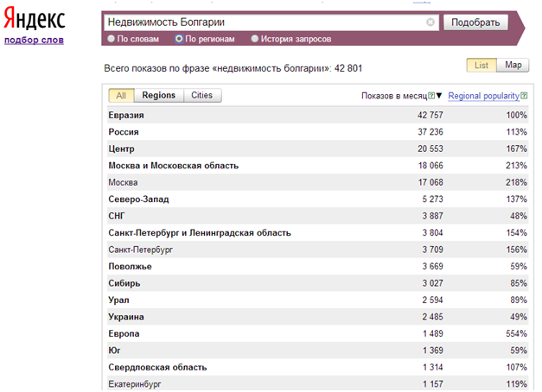Click the 17 068 impressions value
542x392 pixels.
[x=430, y=182]
